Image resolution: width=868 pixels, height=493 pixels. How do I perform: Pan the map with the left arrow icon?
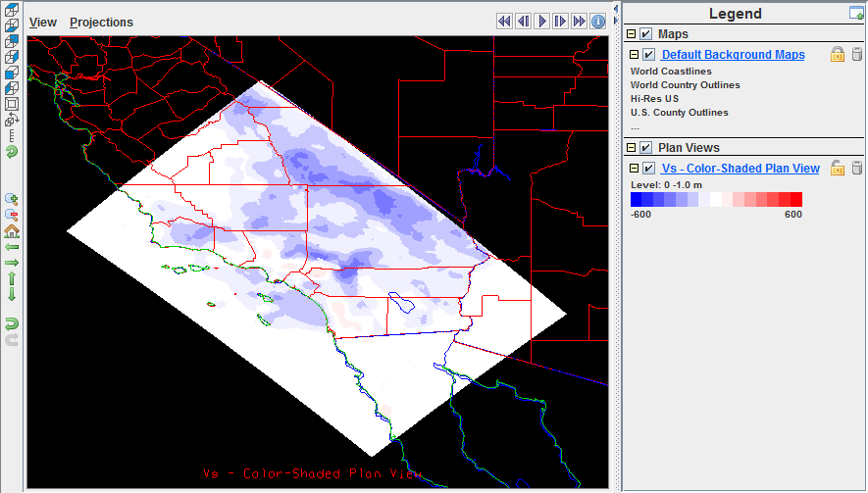click(12, 247)
